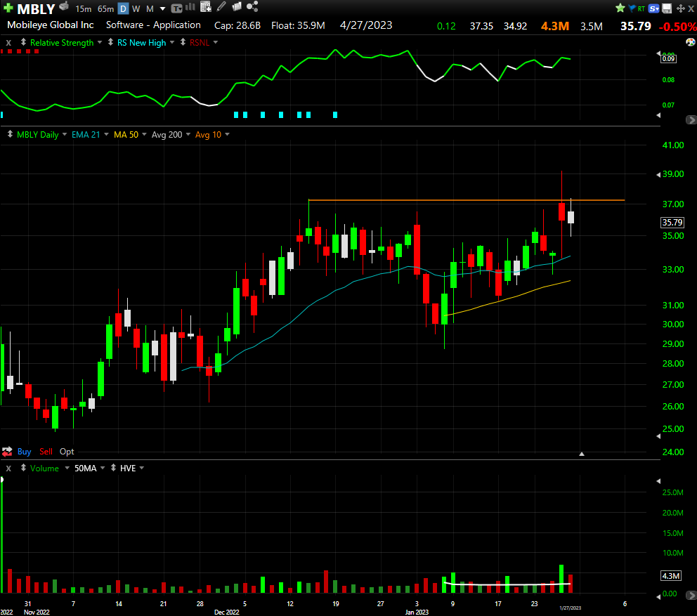Click the blue flag icon

click(632, 8)
